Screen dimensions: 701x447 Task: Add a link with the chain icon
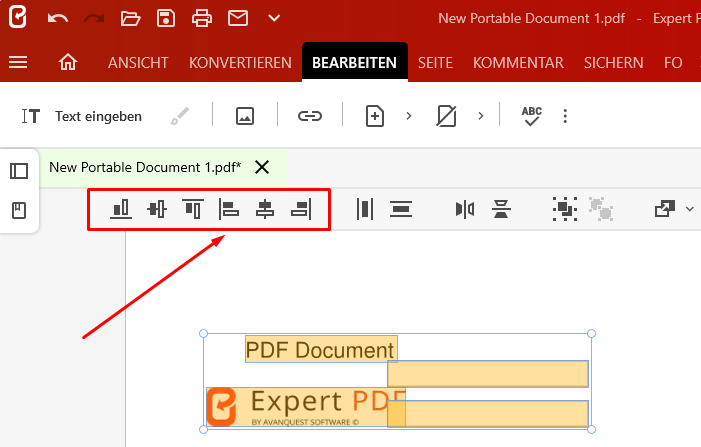[x=310, y=116]
